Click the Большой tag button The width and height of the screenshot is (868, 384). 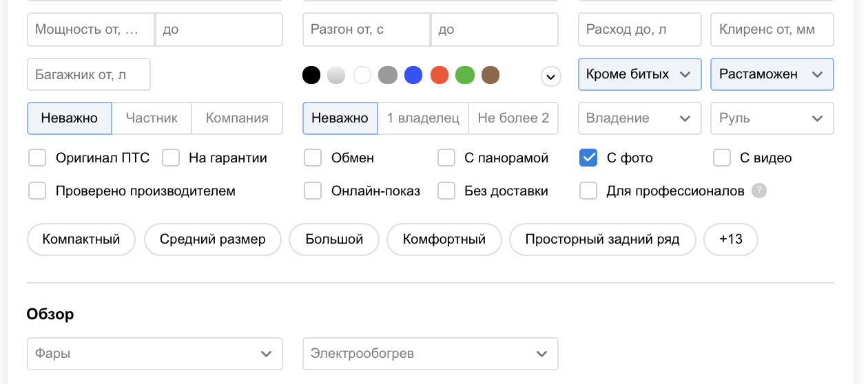(x=334, y=239)
